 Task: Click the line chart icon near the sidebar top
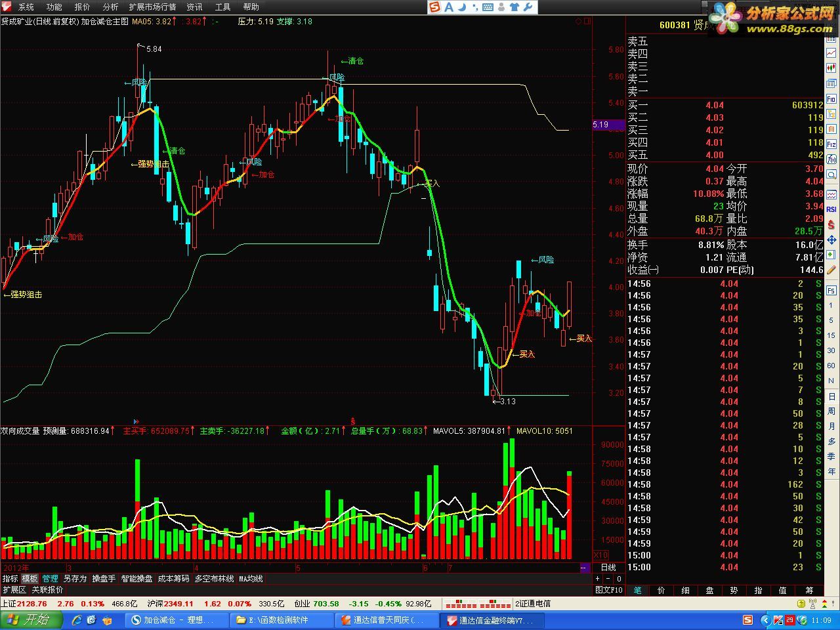pyautogui.click(x=831, y=52)
